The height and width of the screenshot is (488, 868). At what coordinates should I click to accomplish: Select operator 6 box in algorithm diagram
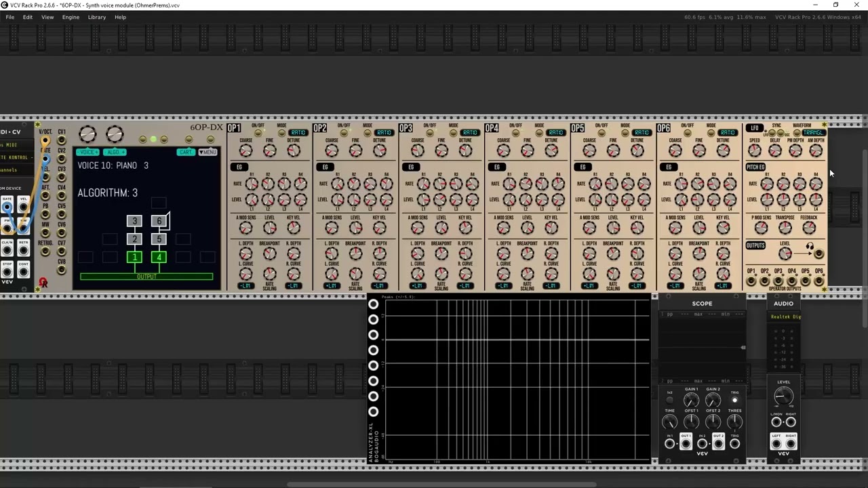click(x=159, y=221)
